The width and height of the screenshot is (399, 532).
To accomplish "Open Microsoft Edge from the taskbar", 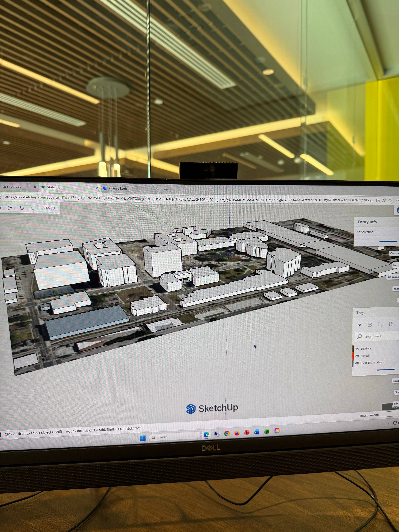I will [x=206, y=434].
